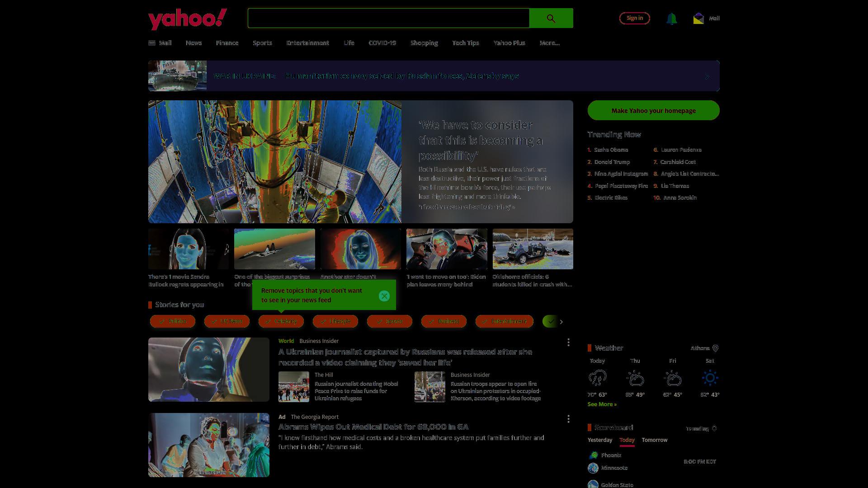Open the Oklahoma crash story thumbnail
868x488 pixels.
(533, 249)
